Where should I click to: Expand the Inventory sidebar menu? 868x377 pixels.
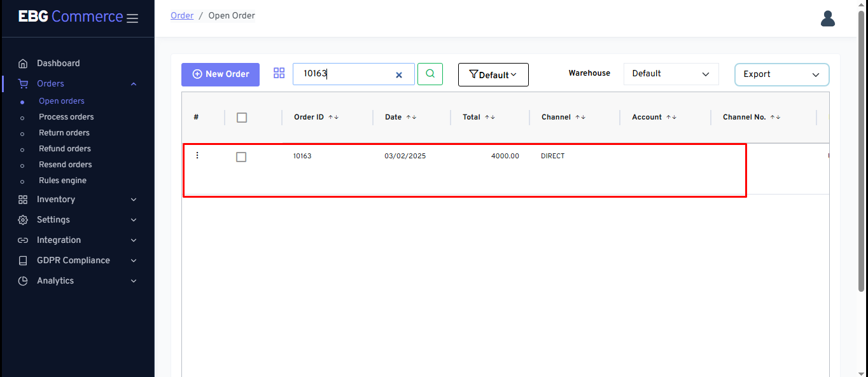[78, 200]
